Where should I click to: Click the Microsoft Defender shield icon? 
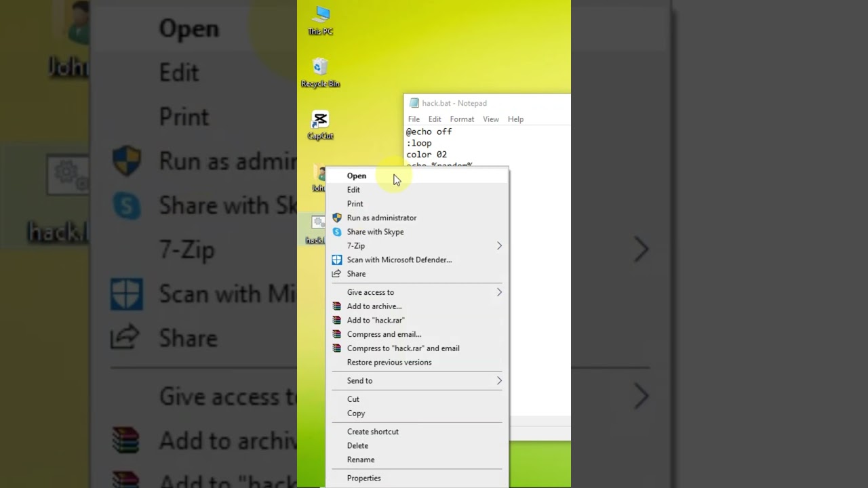pyautogui.click(x=337, y=260)
